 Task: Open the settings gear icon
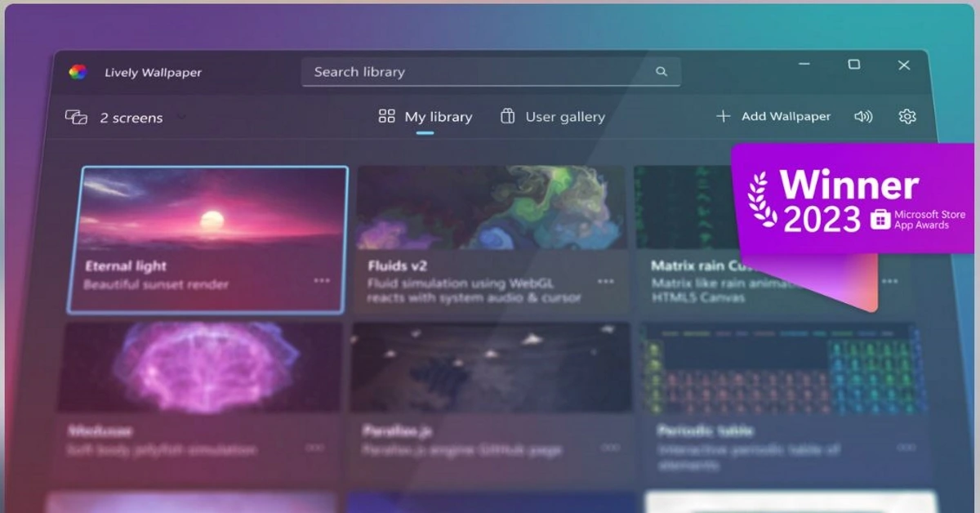pos(906,117)
